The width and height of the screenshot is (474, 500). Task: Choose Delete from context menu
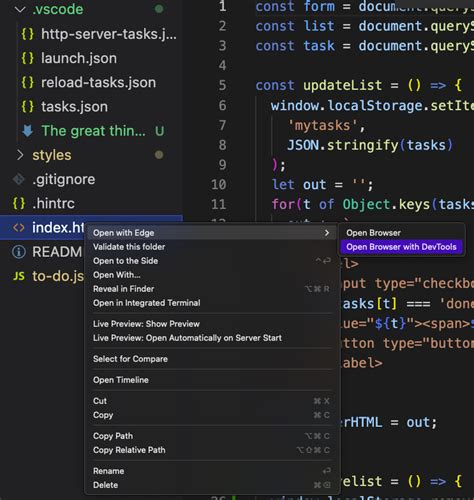(212, 485)
